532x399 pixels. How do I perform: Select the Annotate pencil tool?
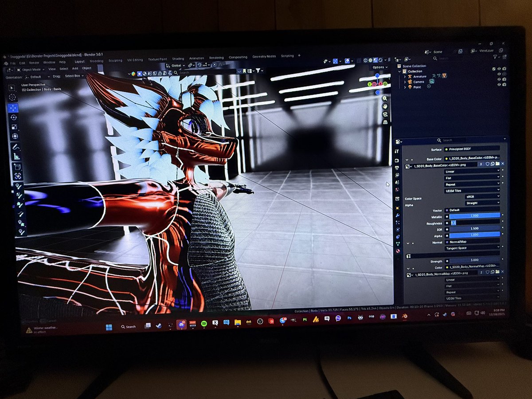16,147
